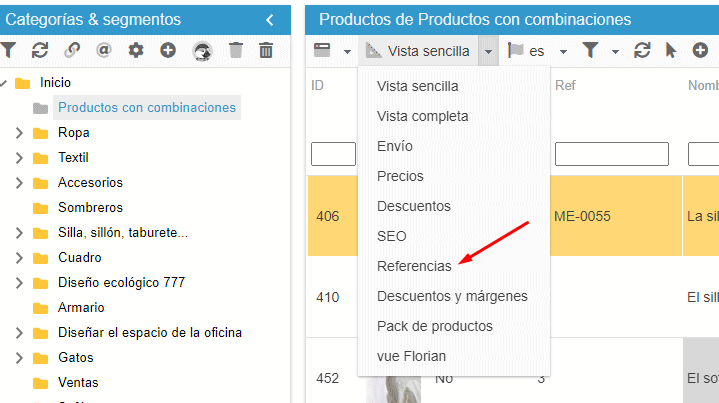Choose Precios in the view menu
Screen dimensions: 719x403
pos(400,176)
